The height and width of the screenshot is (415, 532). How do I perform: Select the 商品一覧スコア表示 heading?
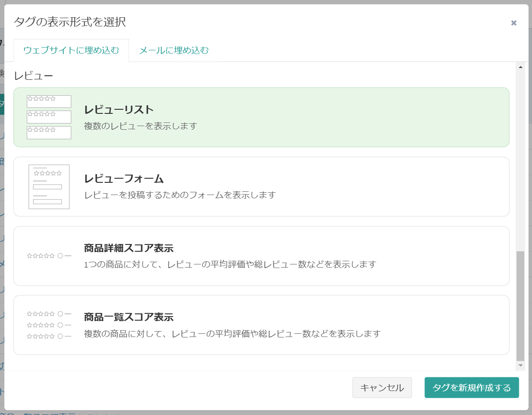[x=128, y=317]
